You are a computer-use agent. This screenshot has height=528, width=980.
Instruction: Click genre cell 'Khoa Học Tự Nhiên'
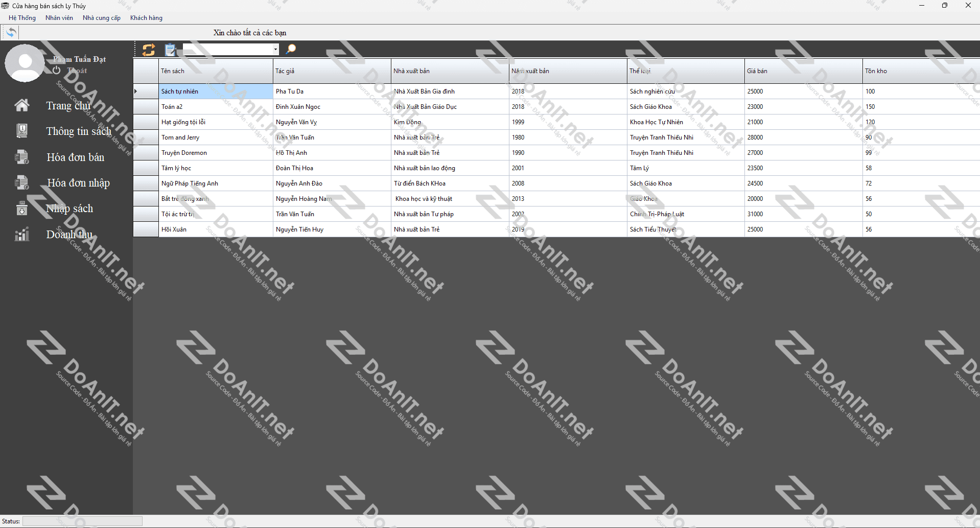tap(686, 122)
